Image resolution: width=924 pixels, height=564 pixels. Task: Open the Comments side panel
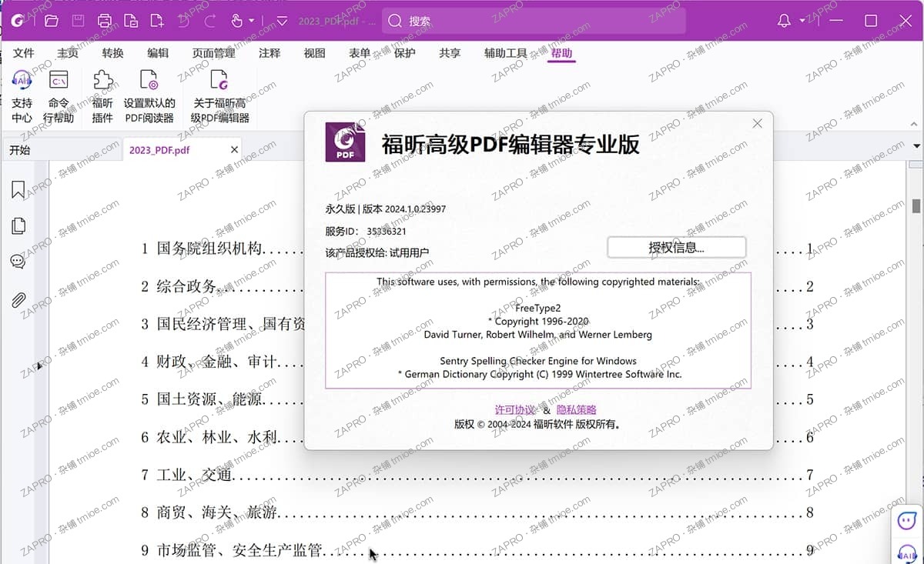[18, 262]
